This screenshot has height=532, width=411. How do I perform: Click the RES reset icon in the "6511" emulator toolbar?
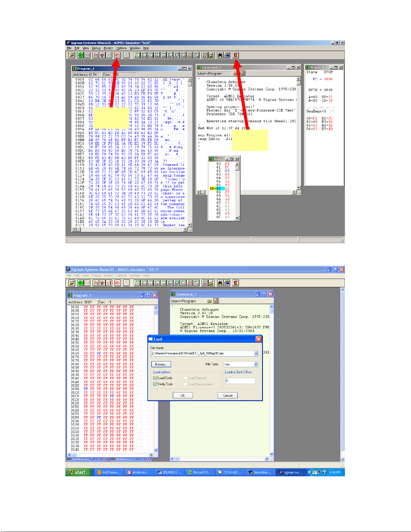pos(117,283)
